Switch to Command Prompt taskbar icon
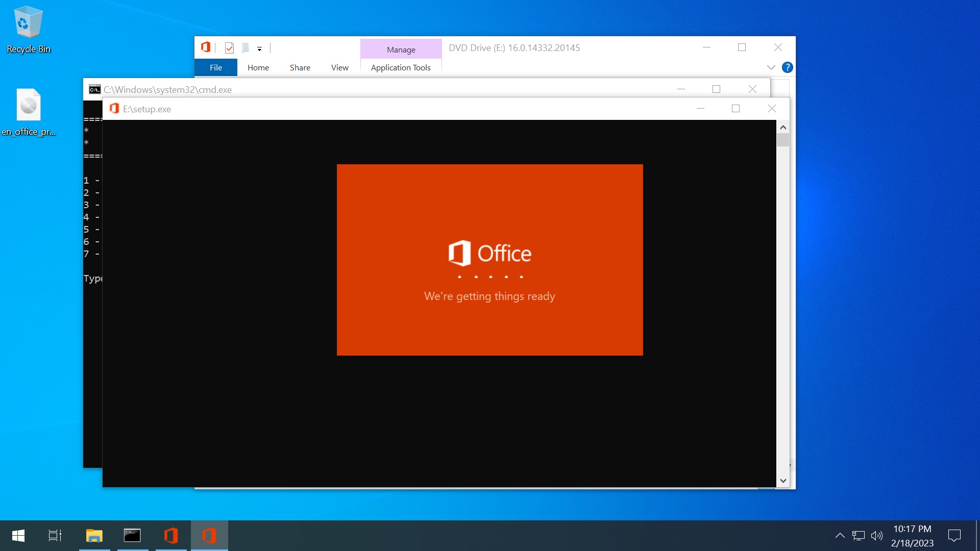980x551 pixels. [x=132, y=536]
